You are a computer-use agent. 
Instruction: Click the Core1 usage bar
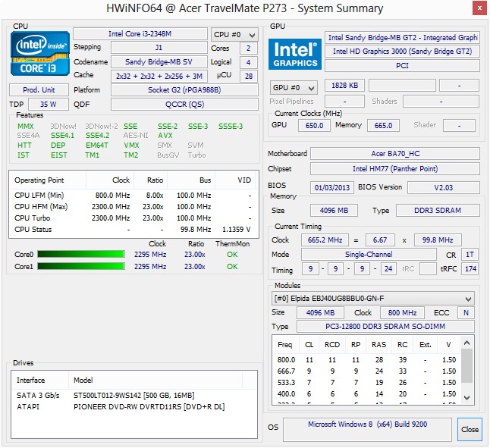click(81, 266)
